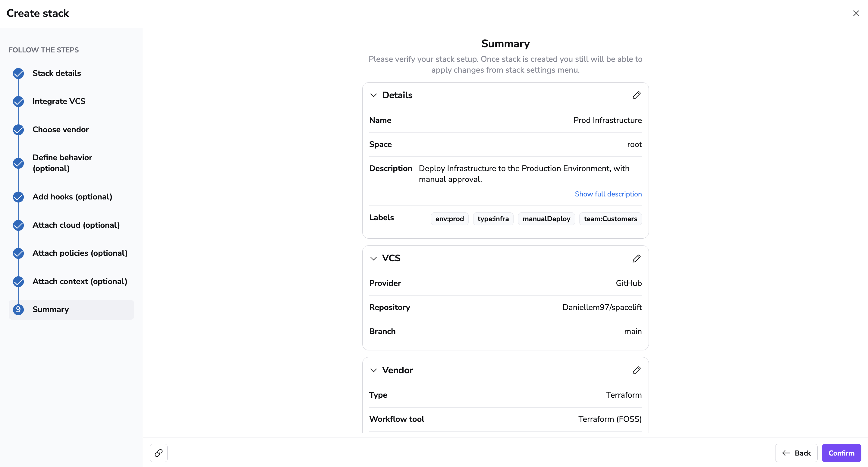Navigate to Add hooks (optional) step
This screenshot has width=868, height=467.
(72, 197)
